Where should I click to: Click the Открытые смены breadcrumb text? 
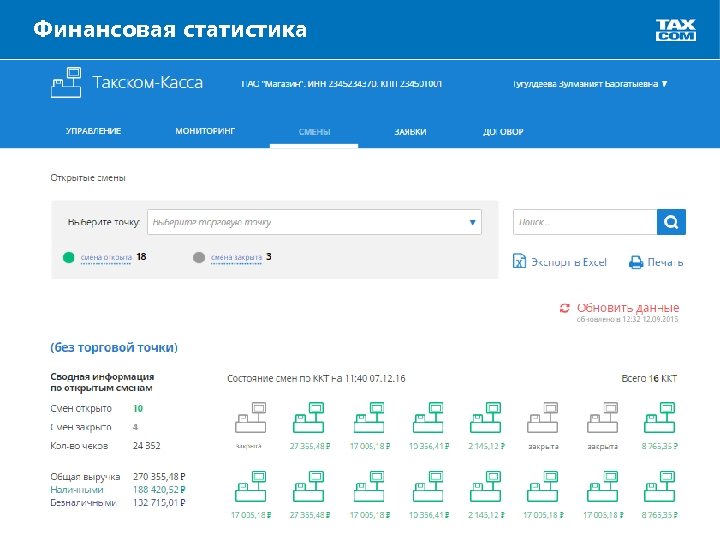(x=88, y=178)
